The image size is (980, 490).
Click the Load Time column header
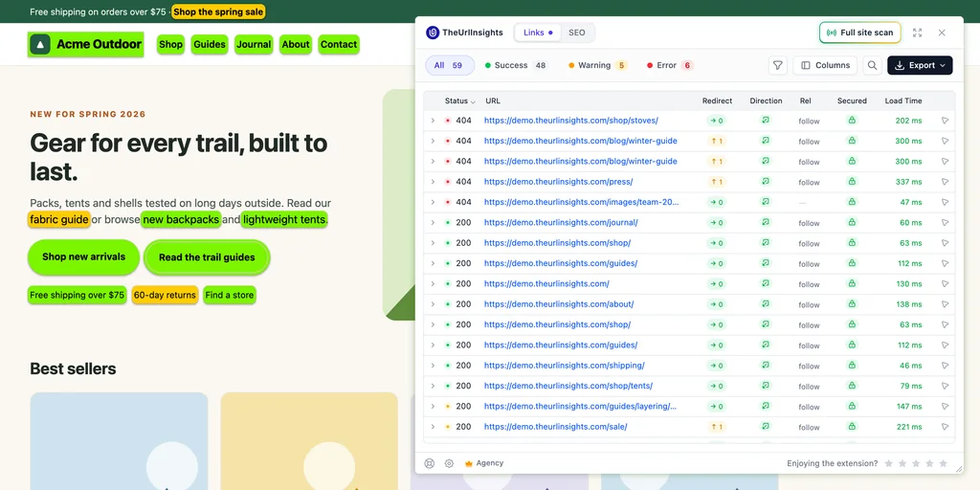(903, 100)
